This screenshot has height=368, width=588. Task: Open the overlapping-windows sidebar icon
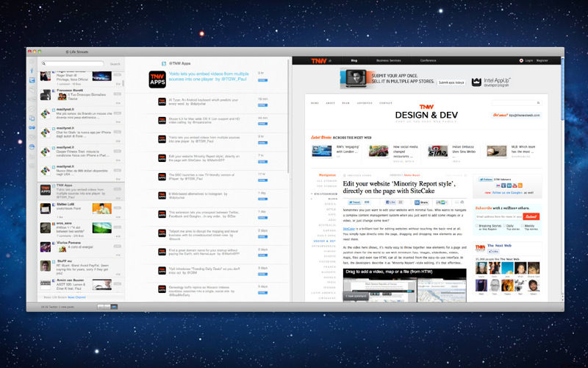(x=32, y=118)
